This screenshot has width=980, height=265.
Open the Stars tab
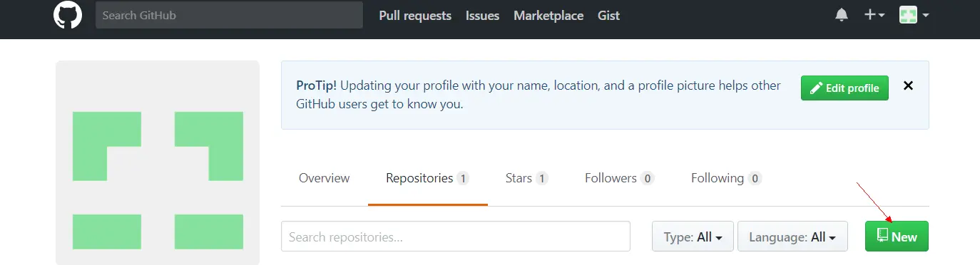pyautogui.click(x=526, y=178)
